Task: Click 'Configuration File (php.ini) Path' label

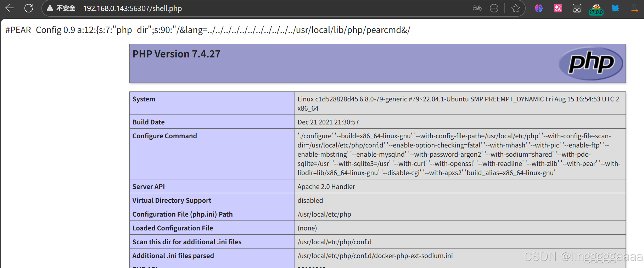Action: click(183, 214)
